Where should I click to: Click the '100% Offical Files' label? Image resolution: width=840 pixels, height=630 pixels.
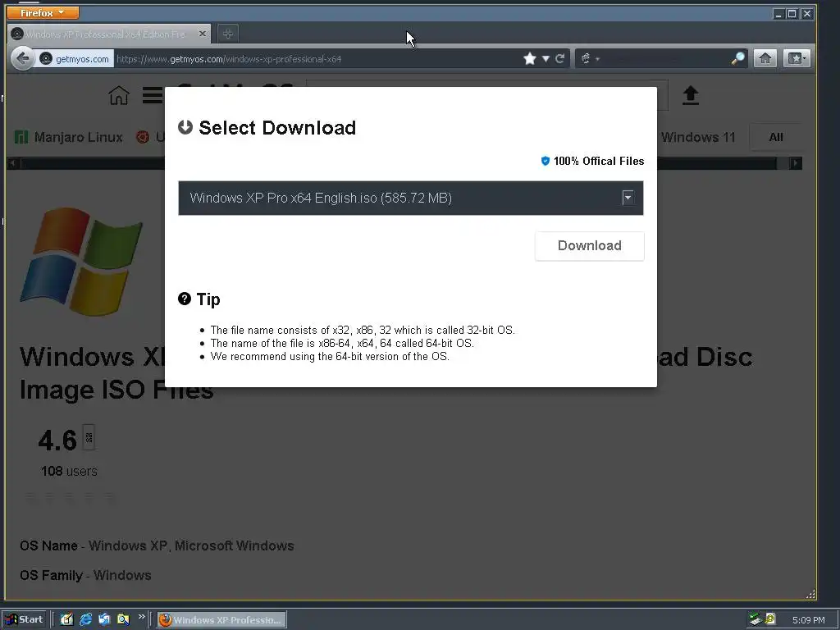coord(598,162)
